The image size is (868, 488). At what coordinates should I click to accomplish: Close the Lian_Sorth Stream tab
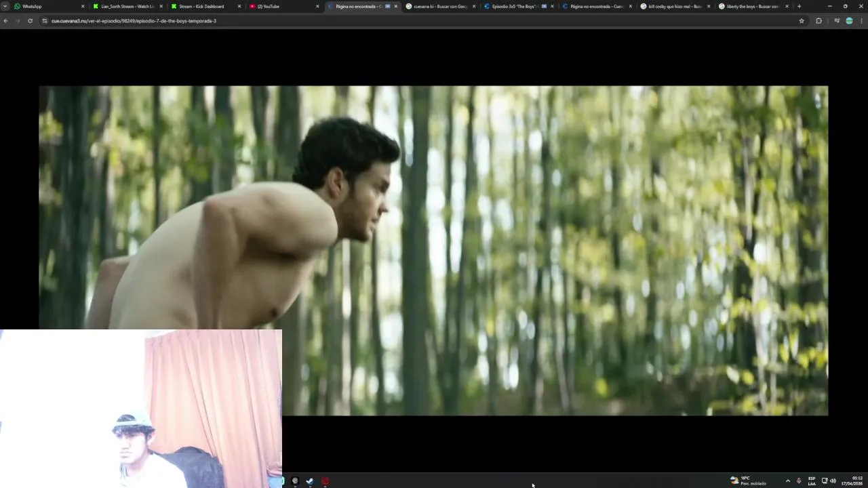pos(161,6)
